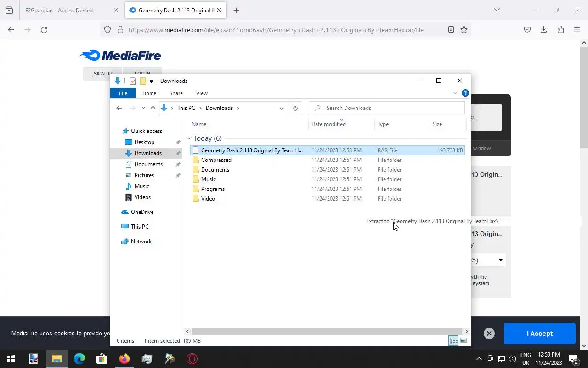
Task: Click This PC in the address breadcrumb
Action: pos(186,108)
